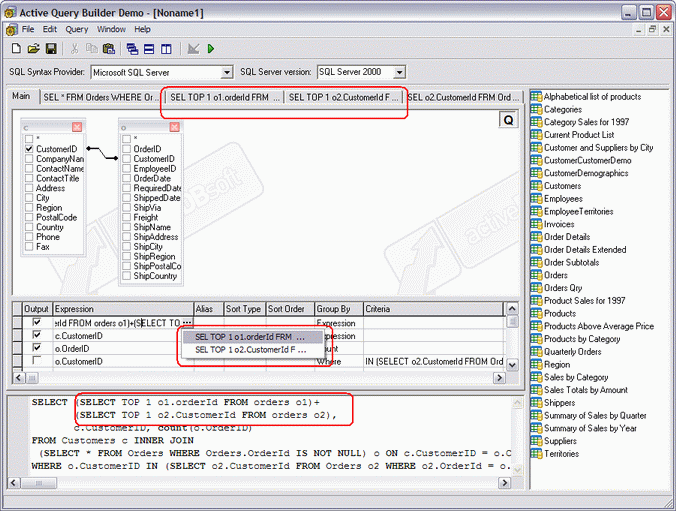Click the Open folder toolbar icon

click(x=33, y=48)
